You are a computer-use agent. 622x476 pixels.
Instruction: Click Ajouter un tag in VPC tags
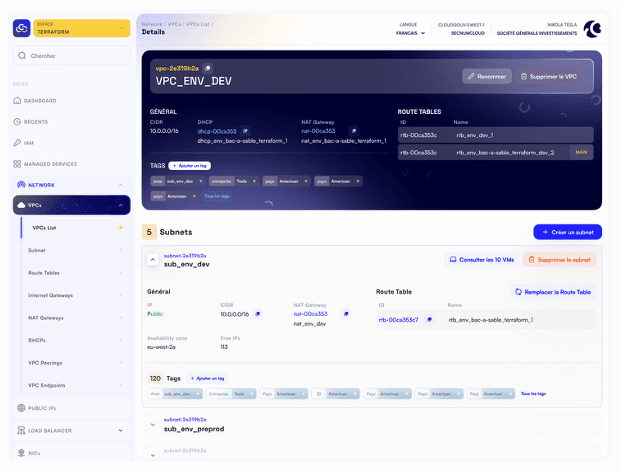click(190, 166)
